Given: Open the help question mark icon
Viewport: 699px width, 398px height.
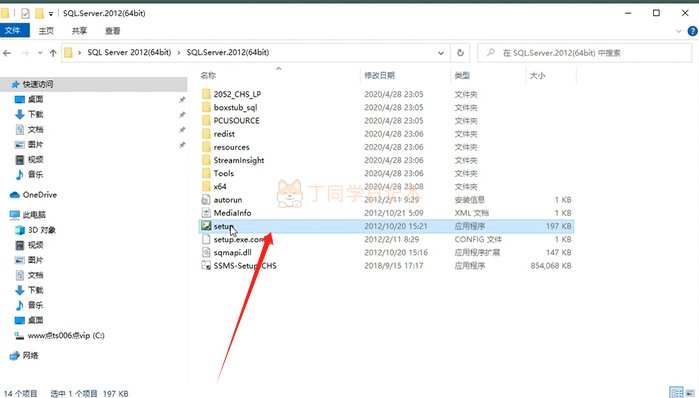Looking at the screenshot, I should pos(692,31).
